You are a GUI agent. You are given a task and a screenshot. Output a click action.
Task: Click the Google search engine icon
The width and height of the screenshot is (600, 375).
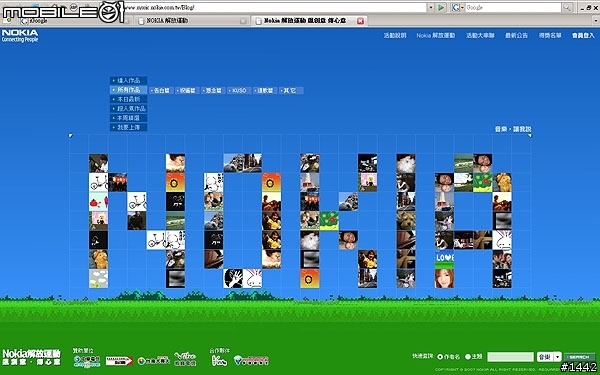[455, 7]
